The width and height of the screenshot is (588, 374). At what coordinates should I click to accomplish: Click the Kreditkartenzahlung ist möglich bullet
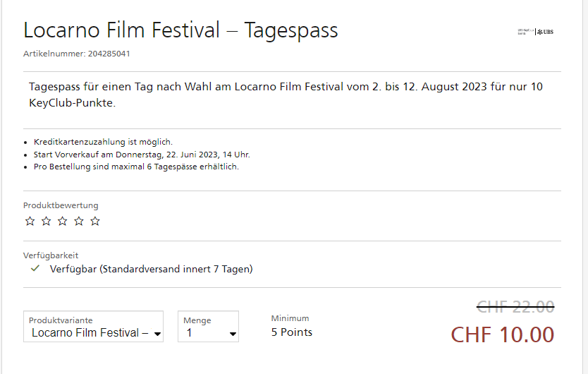point(103,142)
